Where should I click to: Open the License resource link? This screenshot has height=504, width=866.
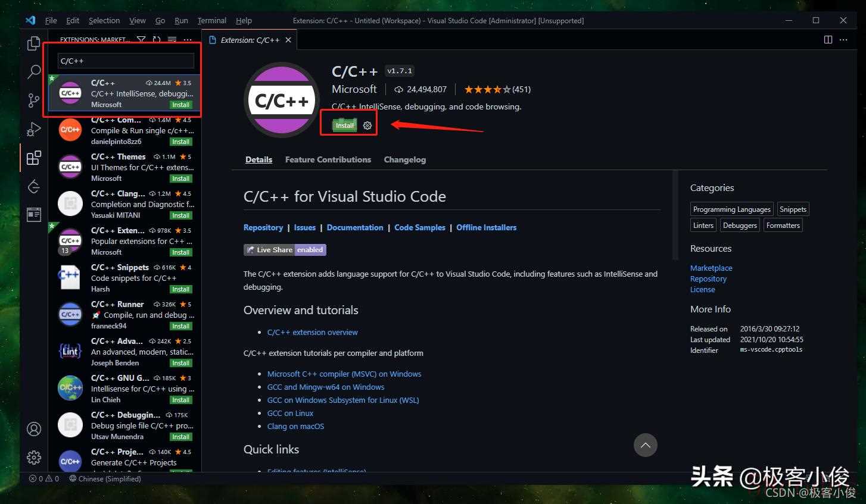(703, 289)
